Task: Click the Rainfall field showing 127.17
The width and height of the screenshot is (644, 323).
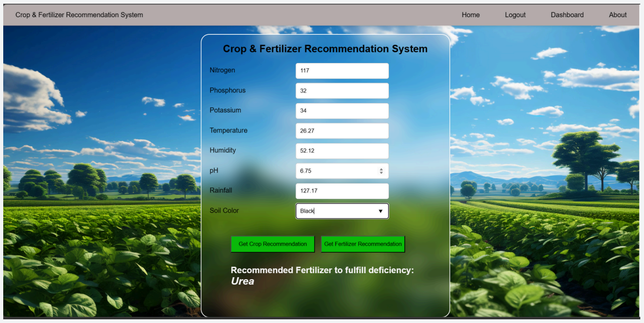Action: click(342, 191)
